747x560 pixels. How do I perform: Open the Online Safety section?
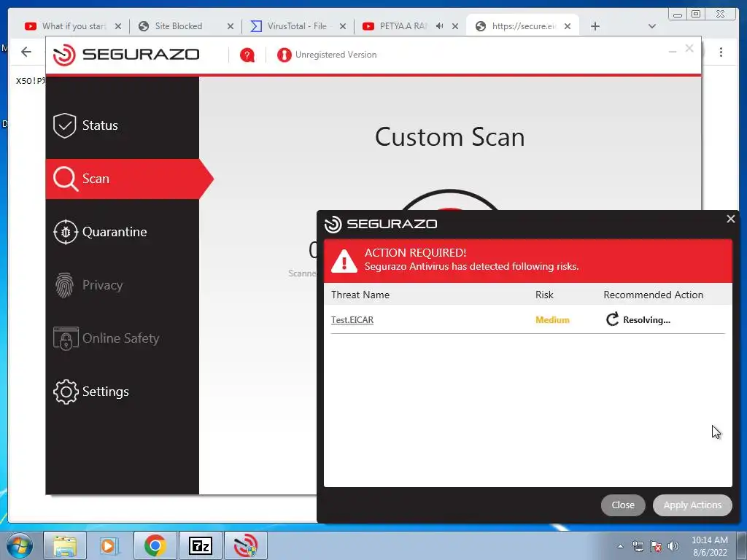point(123,338)
